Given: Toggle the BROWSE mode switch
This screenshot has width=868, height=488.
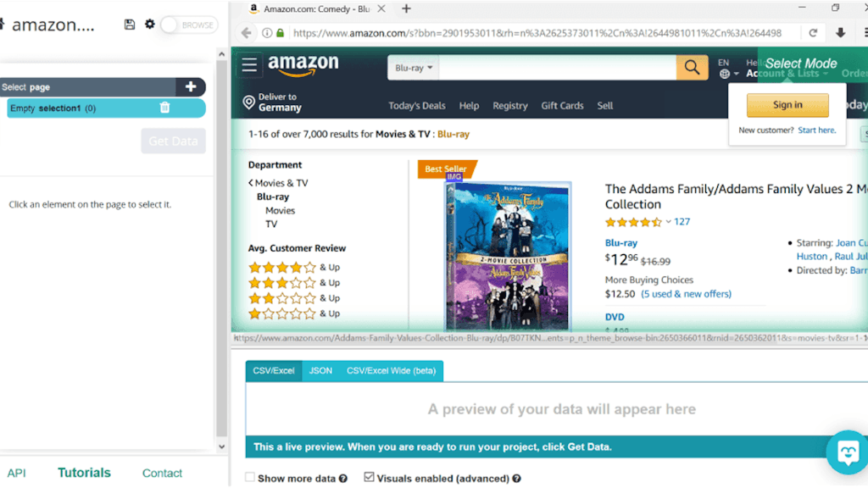Looking at the screenshot, I should pos(189,25).
